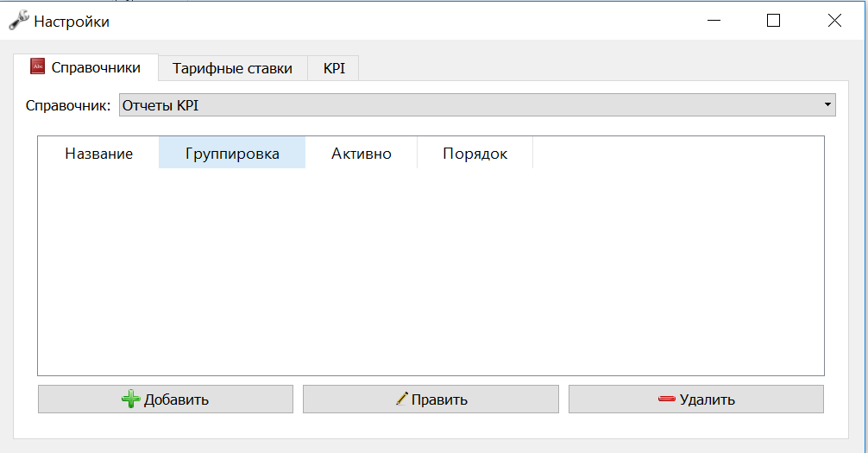This screenshot has height=453, width=868.
Task: Switch to the KPI tab
Action: pos(334,68)
